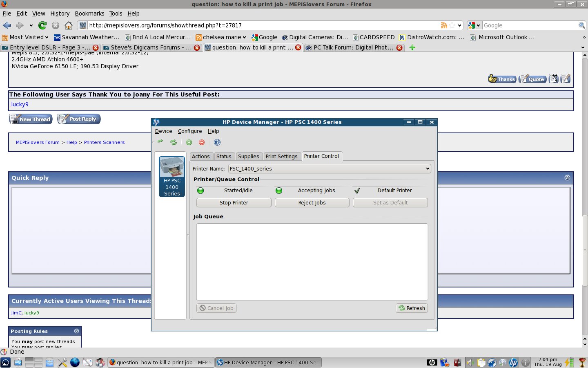Click the New Thread button
This screenshot has width=588, height=368.
coord(31,119)
